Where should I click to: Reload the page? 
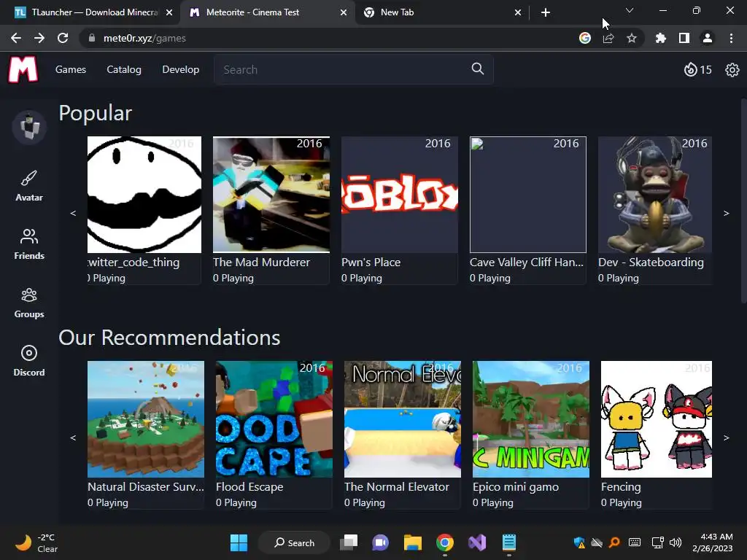click(63, 38)
